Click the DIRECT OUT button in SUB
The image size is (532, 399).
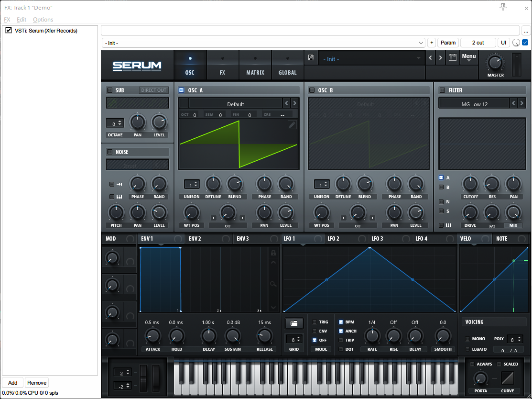[x=154, y=90]
